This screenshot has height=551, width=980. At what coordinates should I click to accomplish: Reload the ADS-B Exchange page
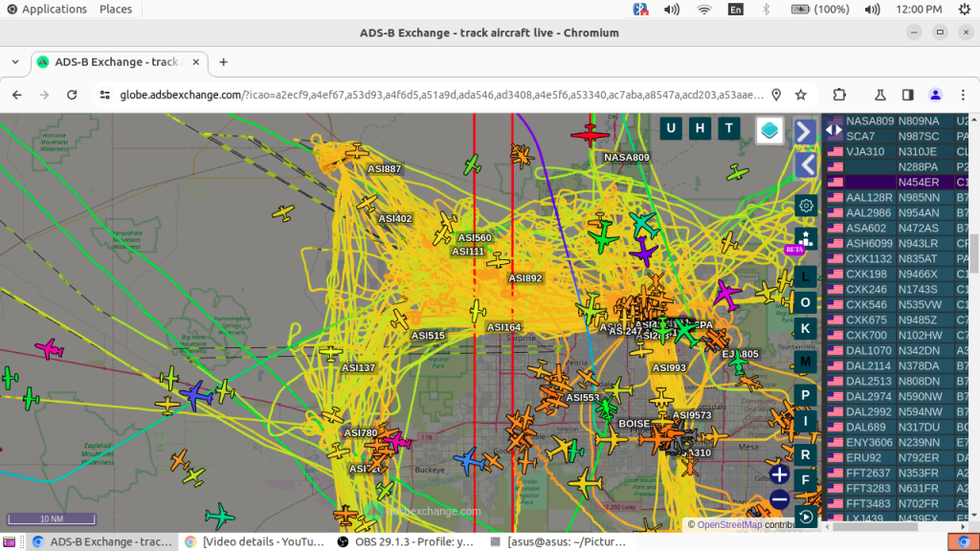coord(72,95)
